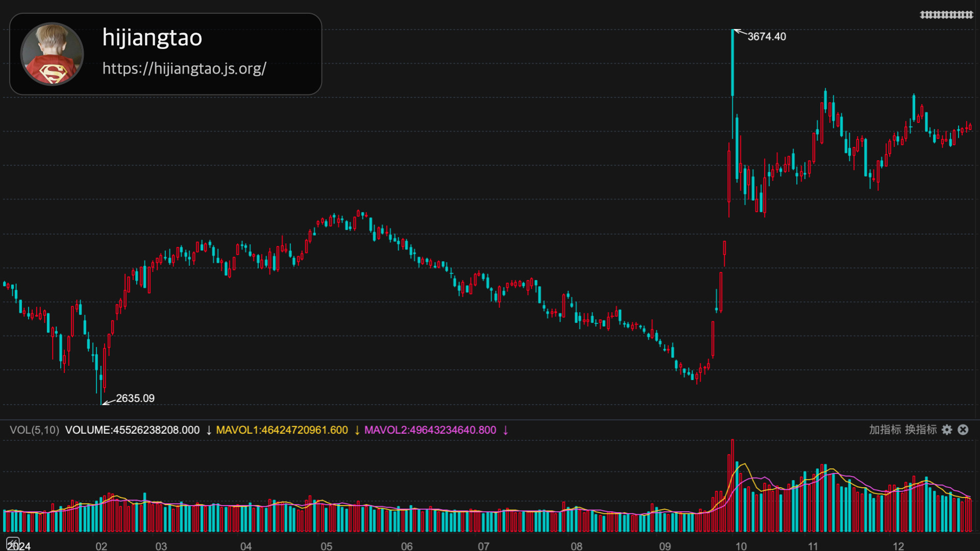Select the 11 month axis marker

point(813,546)
